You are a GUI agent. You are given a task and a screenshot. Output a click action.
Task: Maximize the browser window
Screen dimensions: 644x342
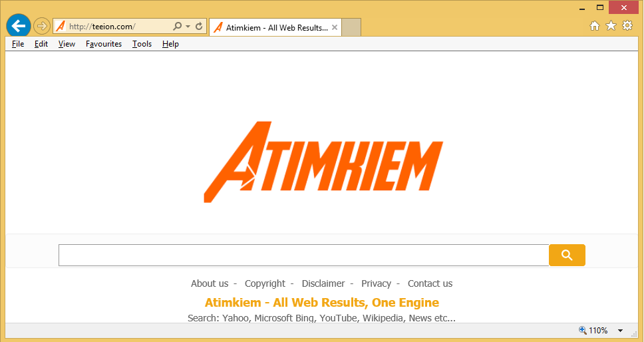(x=600, y=8)
